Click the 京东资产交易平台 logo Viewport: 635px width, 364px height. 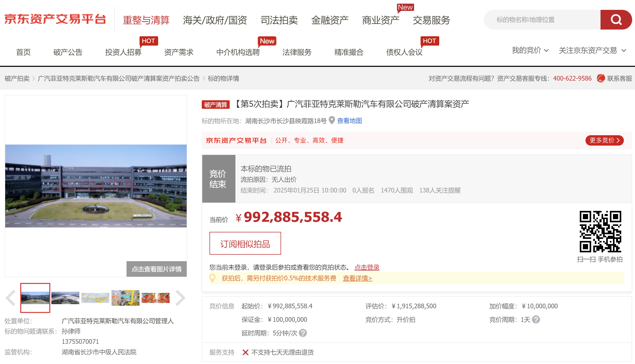click(x=55, y=19)
